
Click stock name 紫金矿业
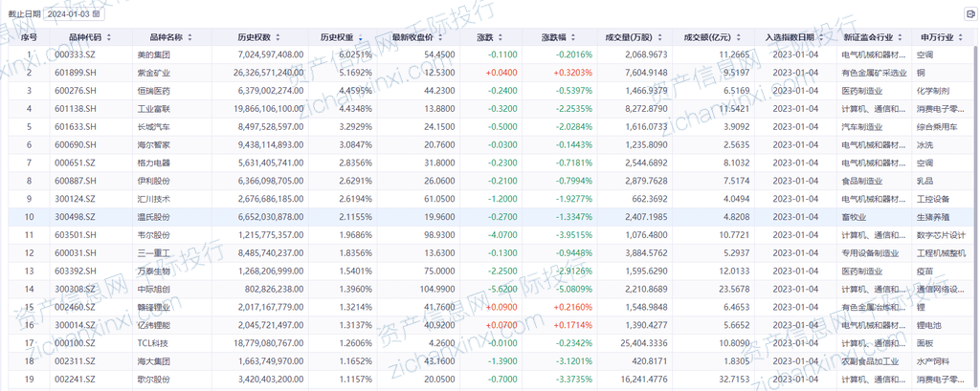tap(154, 73)
